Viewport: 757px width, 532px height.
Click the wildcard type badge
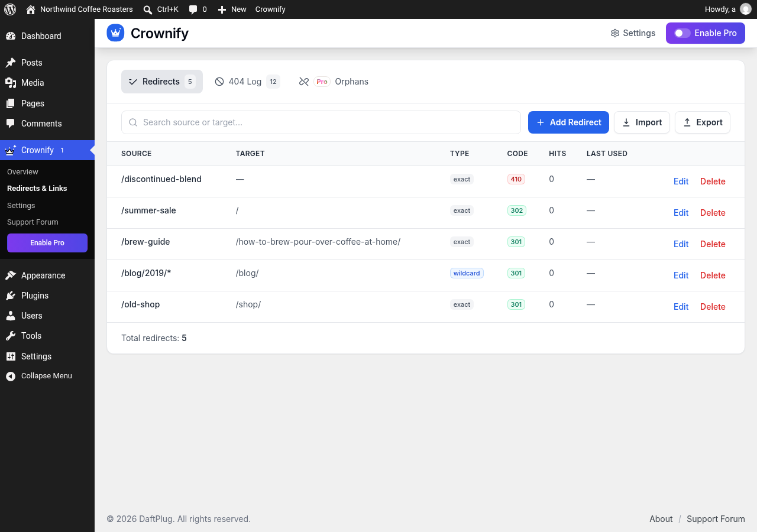(467, 273)
